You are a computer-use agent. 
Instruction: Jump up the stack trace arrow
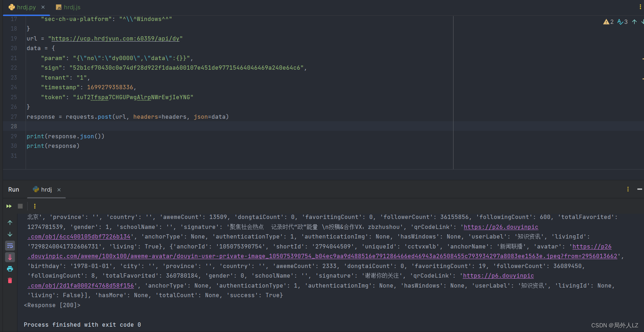click(10, 223)
